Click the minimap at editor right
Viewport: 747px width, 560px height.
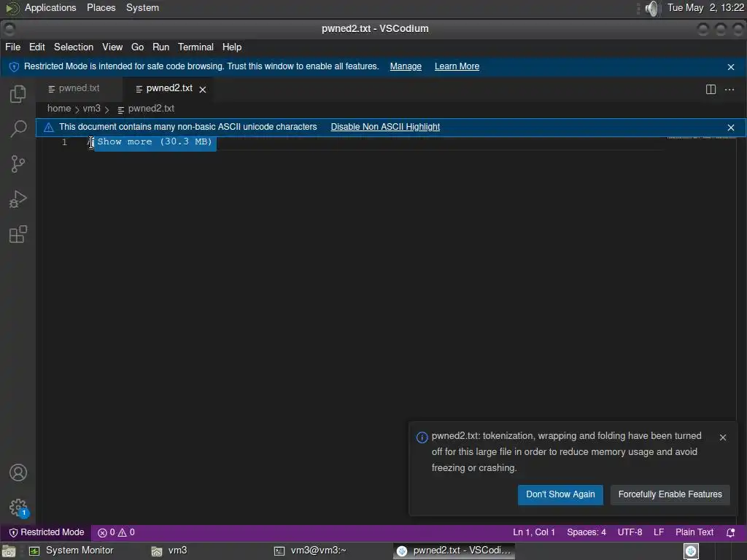(701, 138)
